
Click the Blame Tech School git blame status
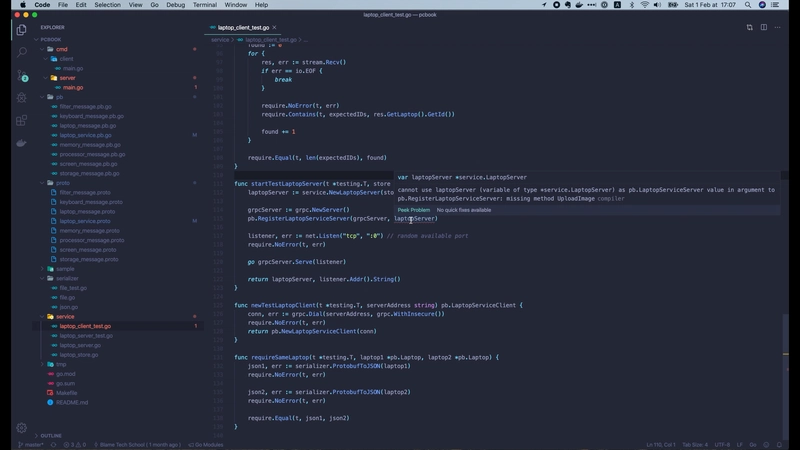139,445
